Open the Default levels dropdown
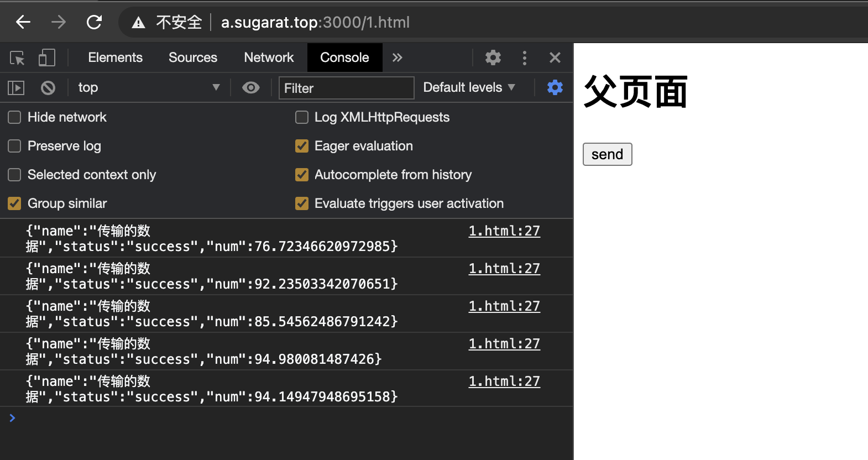The image size is (868, 460). (469, 87)
